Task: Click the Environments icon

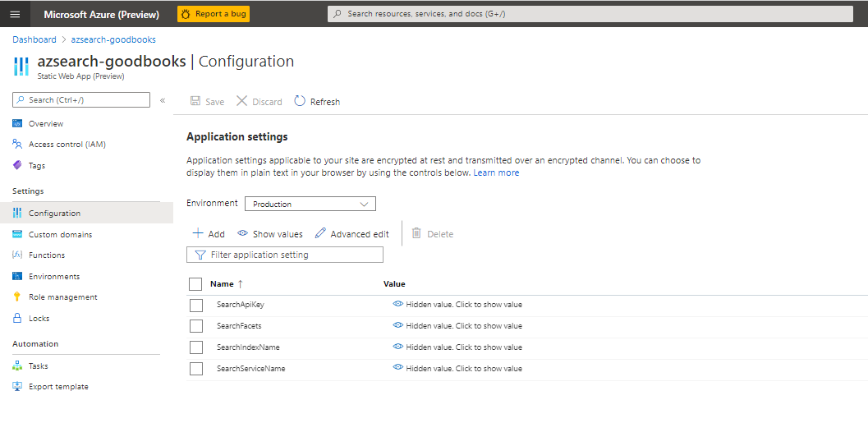Action: pyautogui.click(x=17, y=276)
